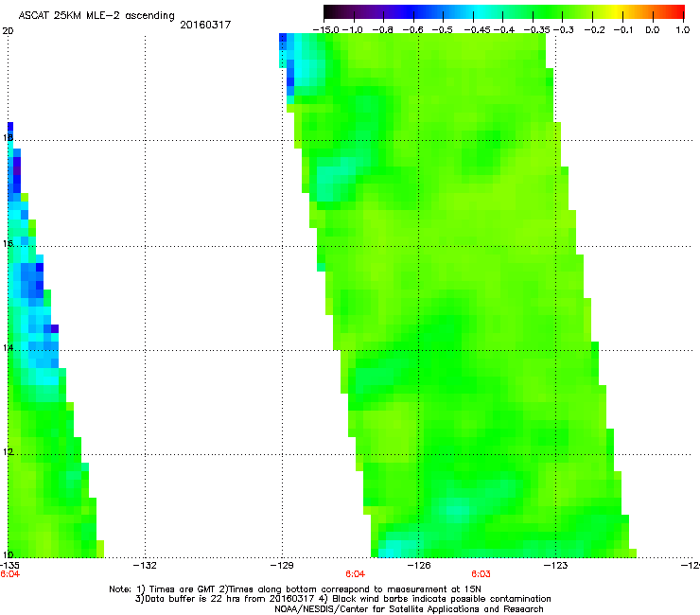Select the '-0.8' color scale value

click(382, 30)
